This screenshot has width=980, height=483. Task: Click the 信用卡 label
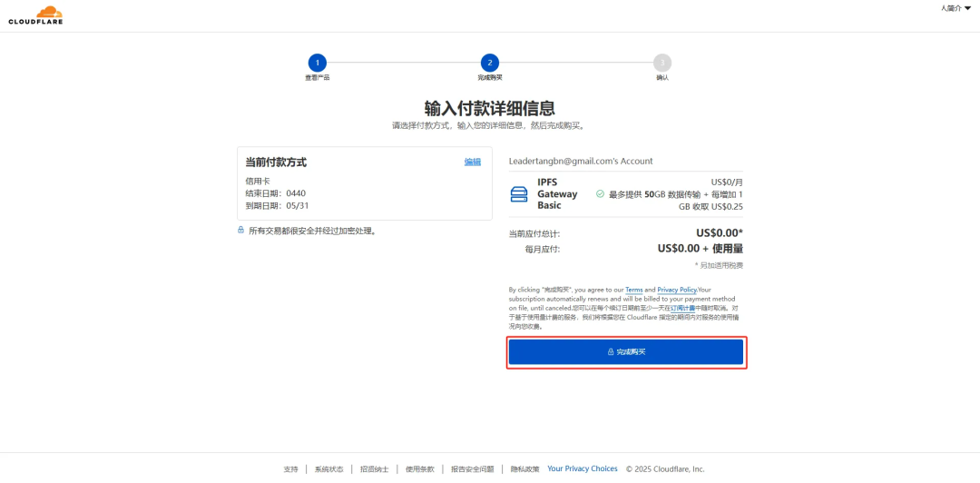(257, 182)
